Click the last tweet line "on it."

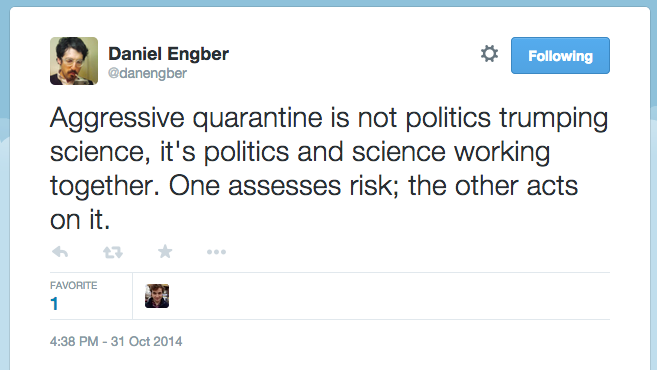pos(80,220)
